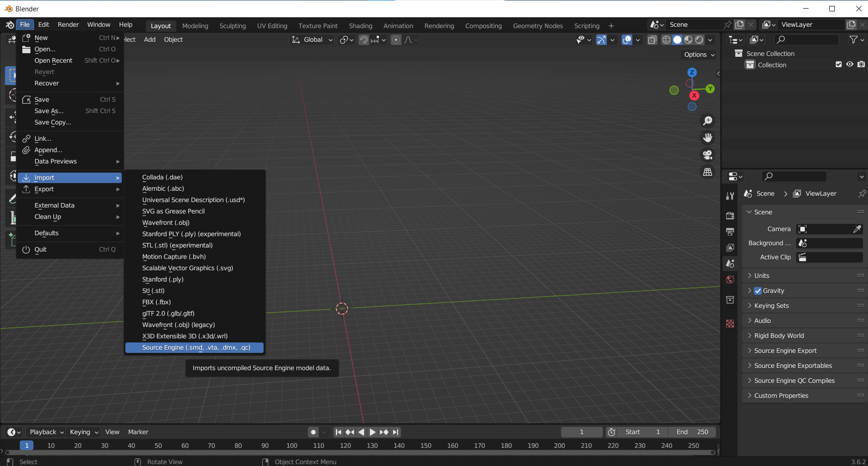Image resolution: width=868 pixels, height=466 pixels.
Task: Toggle the Collection checkbox in the outliner
Action: [x=838, y=64]
